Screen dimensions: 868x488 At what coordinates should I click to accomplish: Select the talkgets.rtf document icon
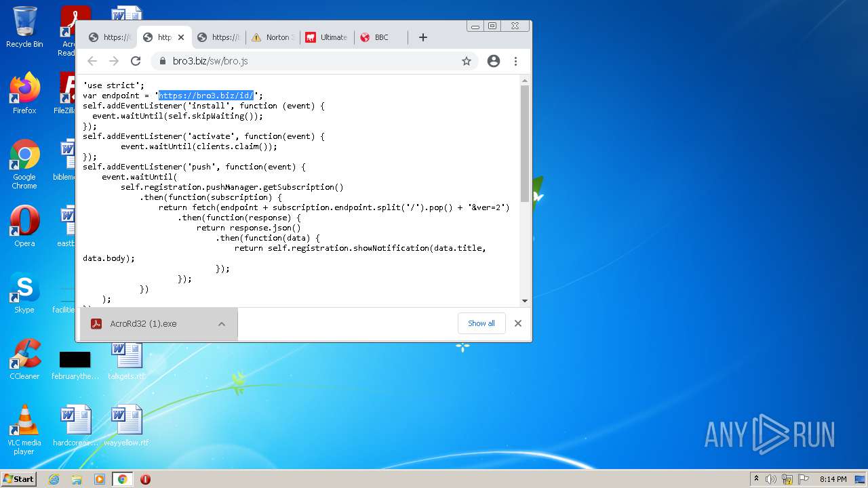click(x=126, y=361)
